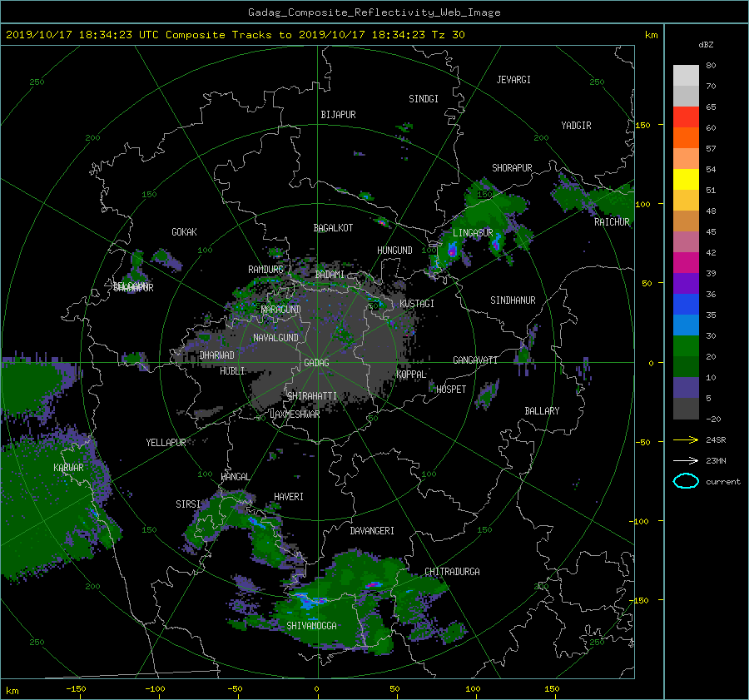Select the magenta 42 dBZ legend swatch

pyautogui.click(x=686, y=262)
